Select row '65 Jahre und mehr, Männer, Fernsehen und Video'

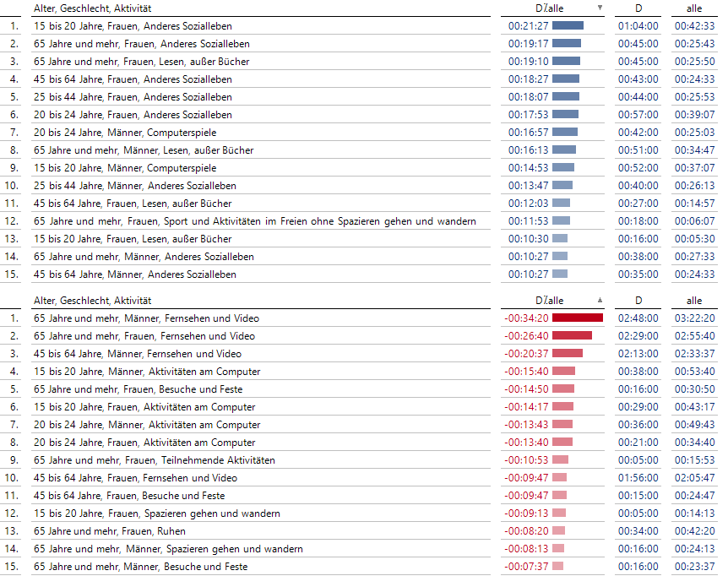(146, 318)
